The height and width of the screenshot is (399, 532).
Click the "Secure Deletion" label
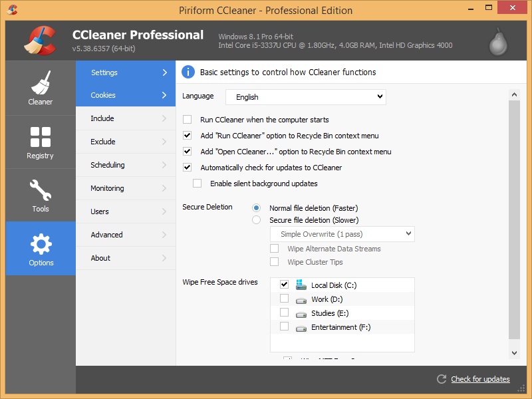(x=207, y=207)
